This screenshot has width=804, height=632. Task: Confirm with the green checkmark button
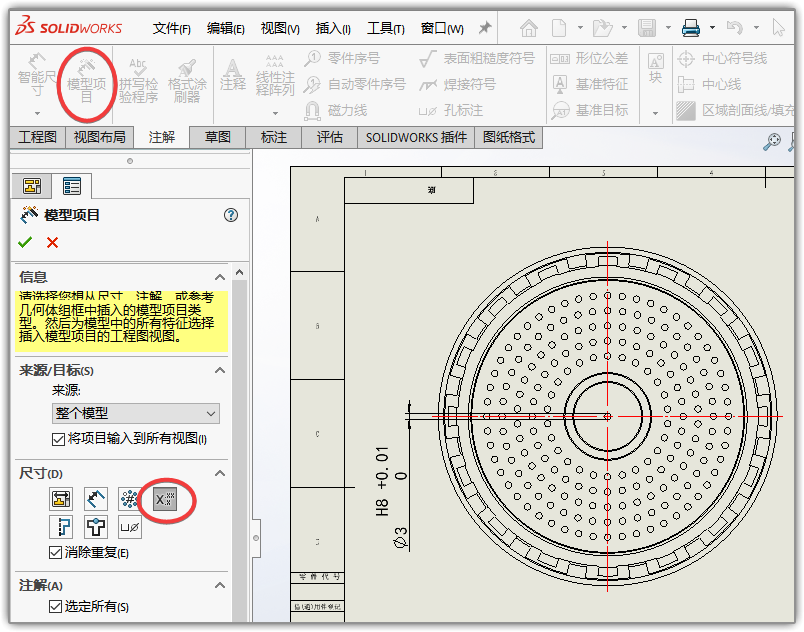pos(24,241)
